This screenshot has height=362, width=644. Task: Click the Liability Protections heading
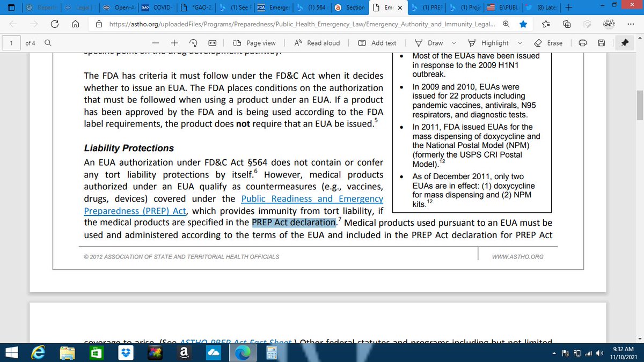[x=129, y=148]
